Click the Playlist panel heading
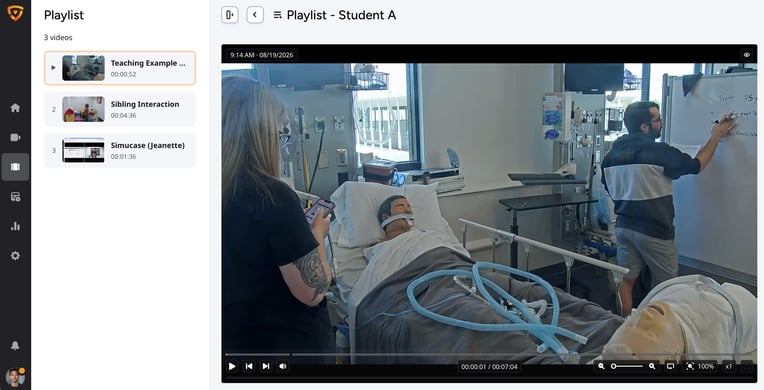 (x=64, y=15)
